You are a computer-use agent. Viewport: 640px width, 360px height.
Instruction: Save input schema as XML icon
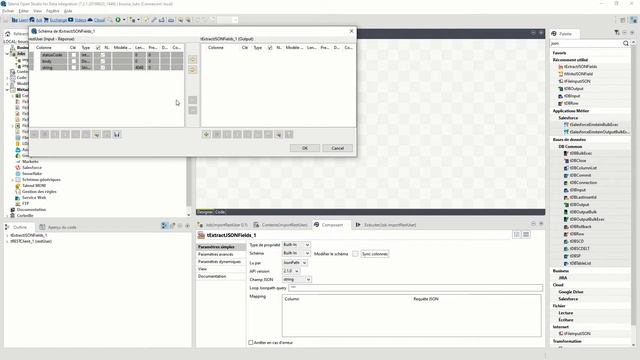tap(117, 134)
